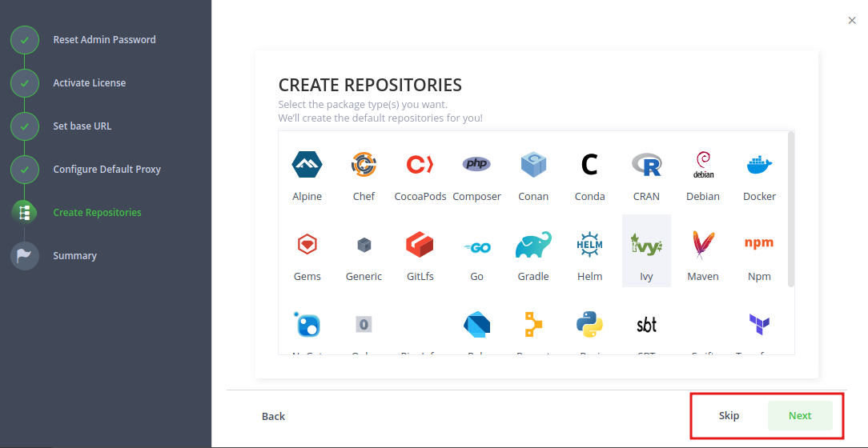868x448 pixels.
Task: Choose the Conda package type
Action: [589, 176]
